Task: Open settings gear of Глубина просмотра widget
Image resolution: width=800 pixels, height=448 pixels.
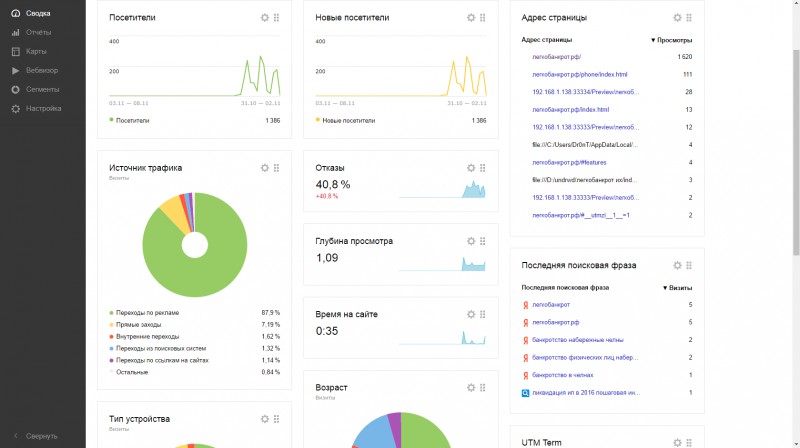Action: pos(470,241)
